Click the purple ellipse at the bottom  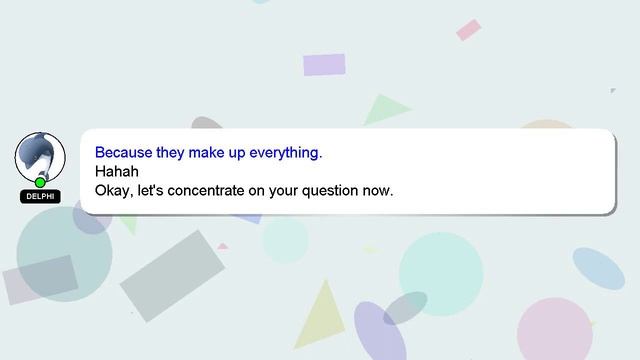(x=380, y=331)
